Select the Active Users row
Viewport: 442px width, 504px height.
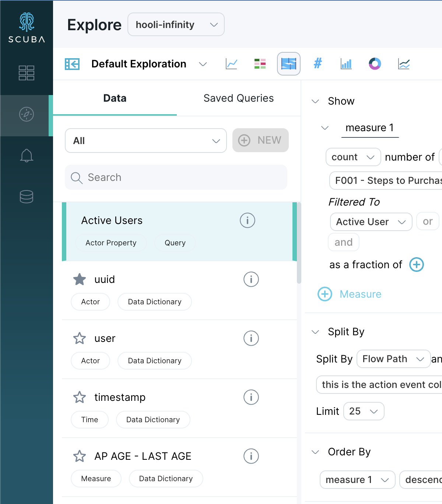[x=179, y=231]
